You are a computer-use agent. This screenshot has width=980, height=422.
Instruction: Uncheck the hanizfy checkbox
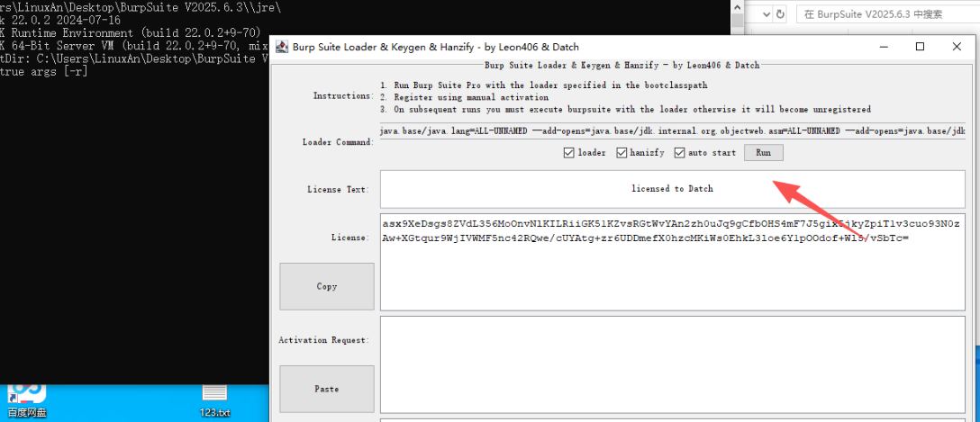622,153
